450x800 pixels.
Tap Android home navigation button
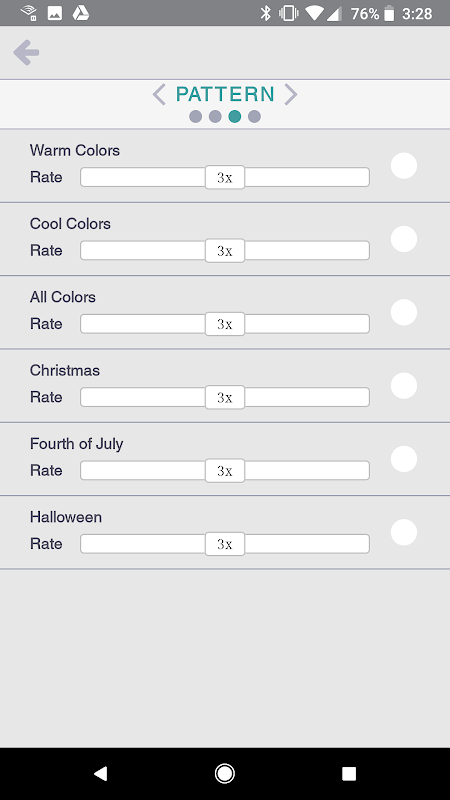(224, 773)
